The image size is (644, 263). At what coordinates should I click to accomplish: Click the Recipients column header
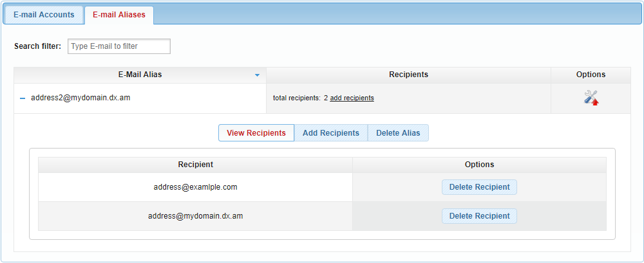pos(409,75)
